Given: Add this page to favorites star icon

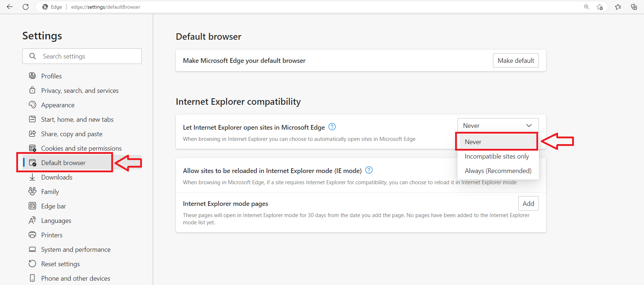Looking at the screenshot, I should click(x=600, y=7).
